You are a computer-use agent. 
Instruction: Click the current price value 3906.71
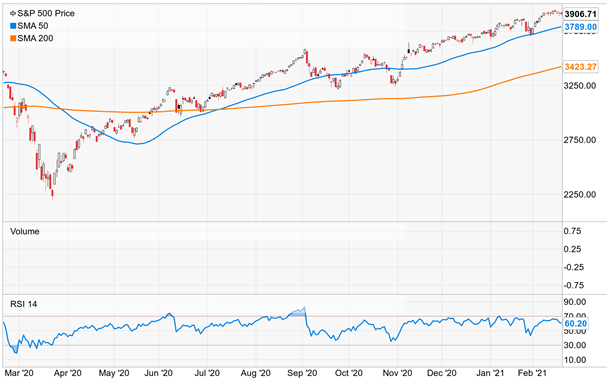(580, 14)
